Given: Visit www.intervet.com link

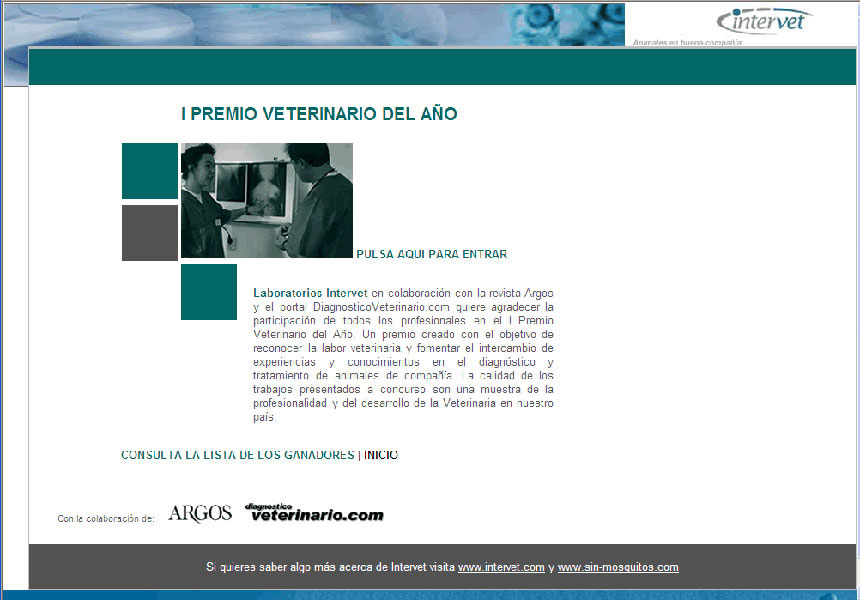Looking at the screenshot, I should (501, 567).
